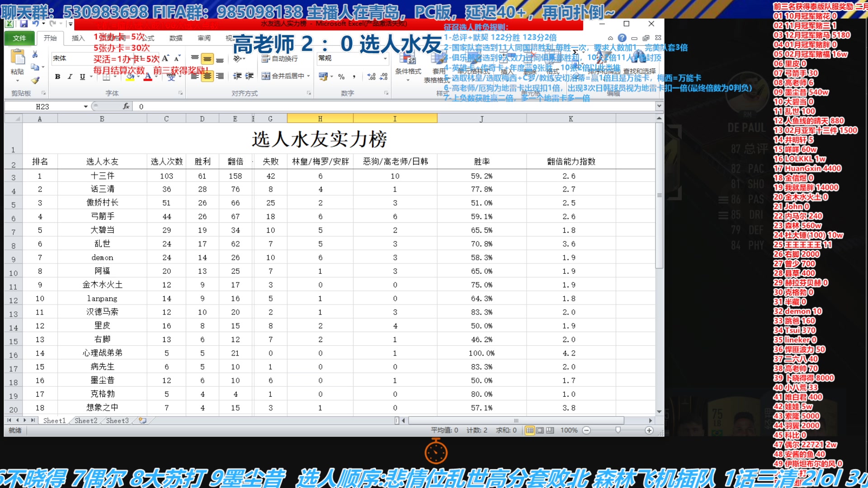
Task: Switch to the 开始 (Home) ribbon tab
Action: (x=50, y=38)
